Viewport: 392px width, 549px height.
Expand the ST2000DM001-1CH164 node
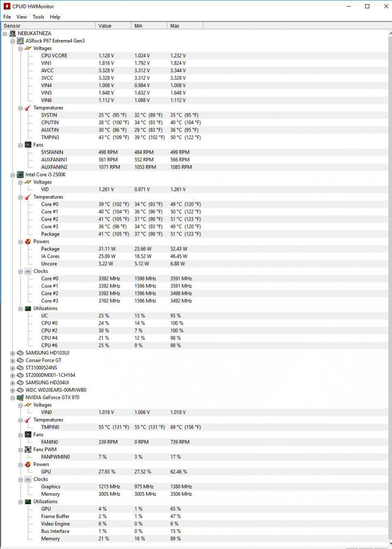coord(13,376)
